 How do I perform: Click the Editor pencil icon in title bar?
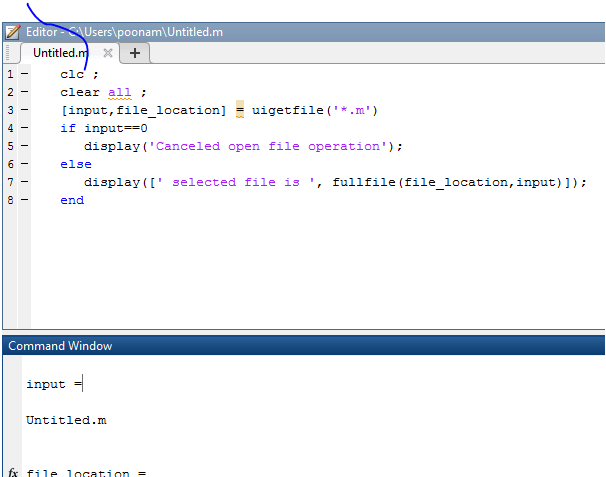tap(13, 32)
